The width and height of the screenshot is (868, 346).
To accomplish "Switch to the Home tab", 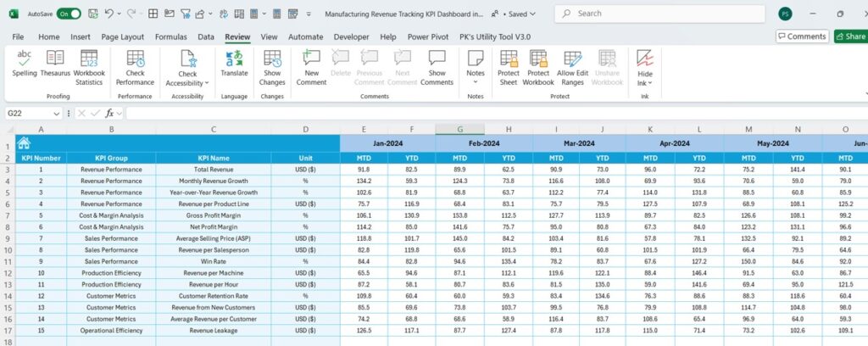I will [x=48, y=37].
